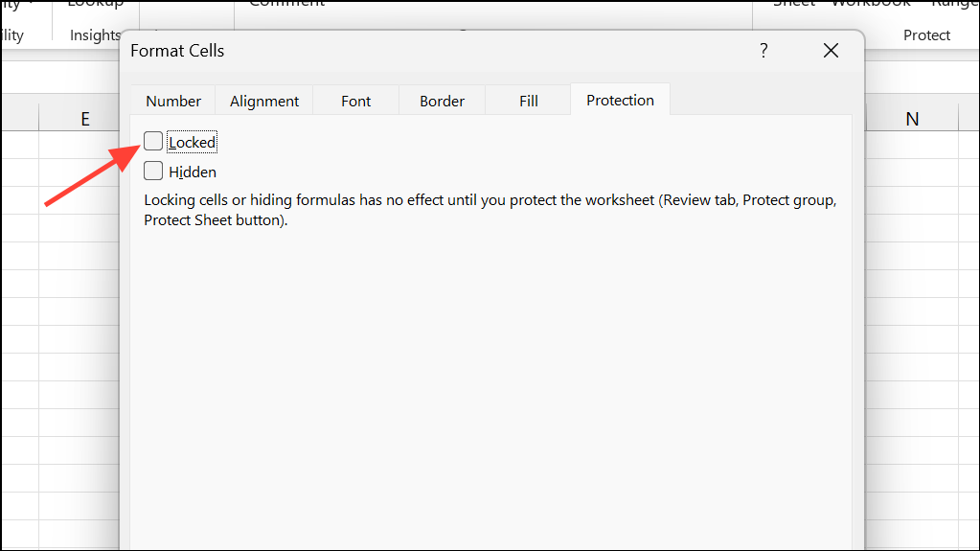
Task: Click the Format Cells title bar
Action: [x=431, y=51]
